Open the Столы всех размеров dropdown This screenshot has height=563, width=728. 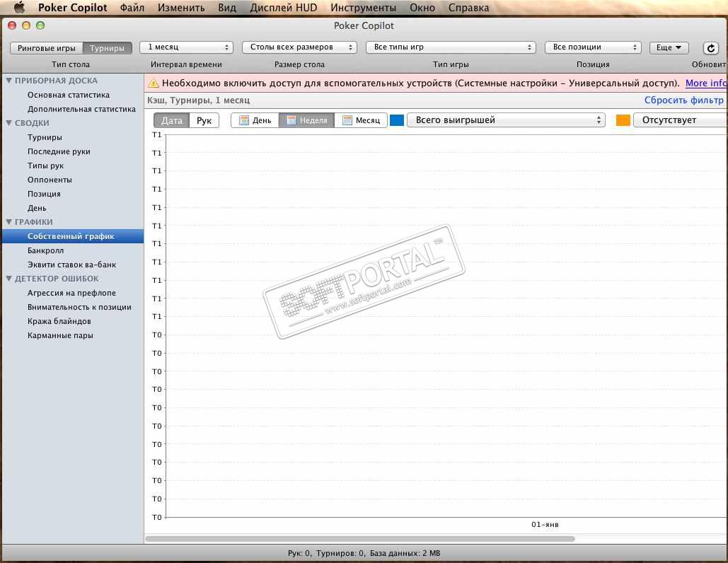point(299,47)
